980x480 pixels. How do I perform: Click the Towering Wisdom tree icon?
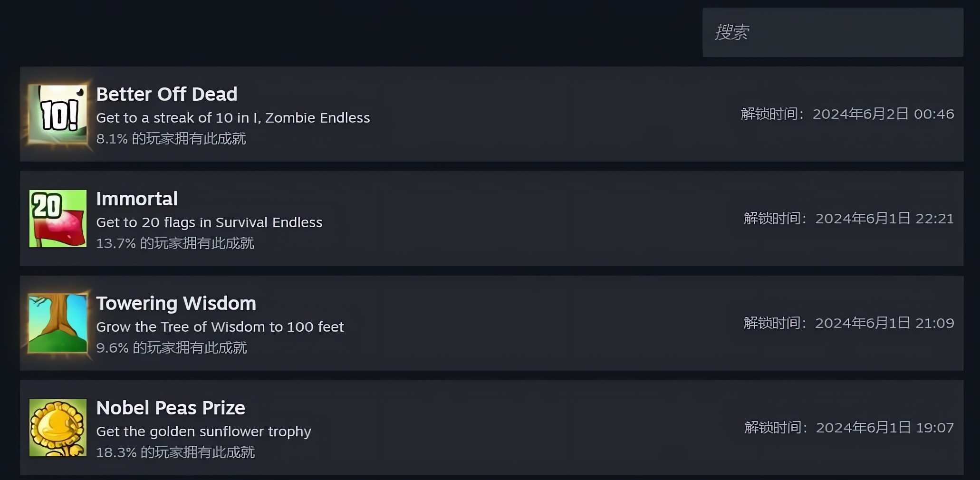[x=58, y=323]
